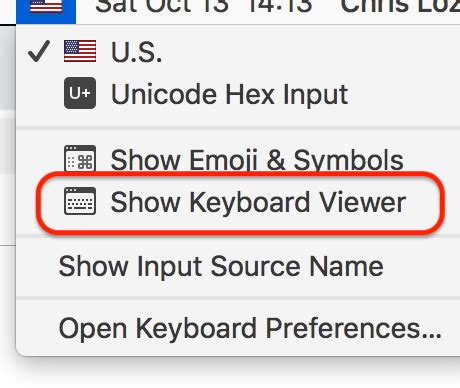Click the checkmark next to U.S.
This screenshot has width=460, height=388.
(39, 51)
